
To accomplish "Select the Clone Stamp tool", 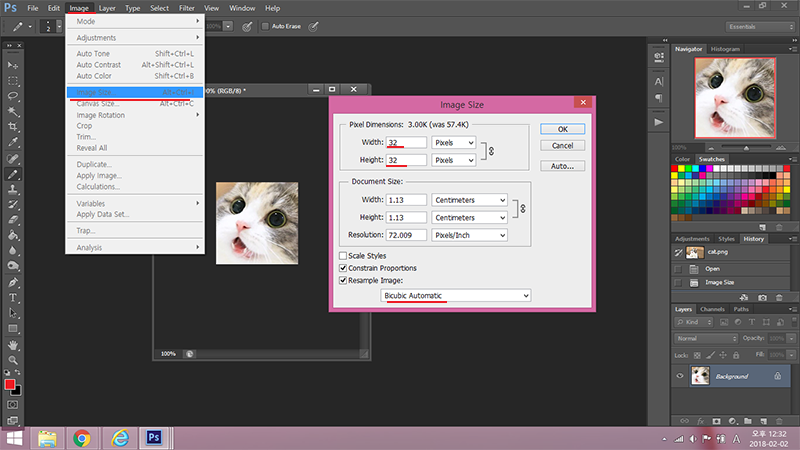I will (x=13, y=190).
